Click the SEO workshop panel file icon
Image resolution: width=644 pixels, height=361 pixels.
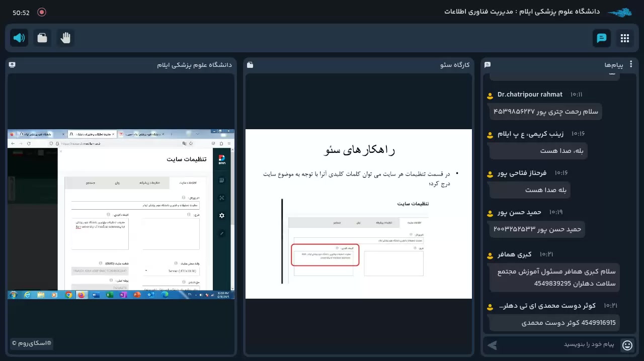[x=250, y=65]
